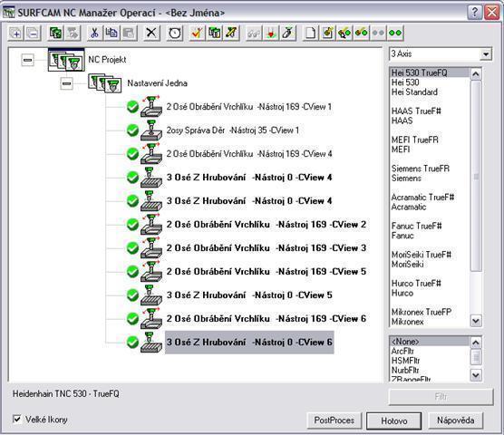Image resolution: width=504 pixels, height=435 pixels.
Task: Click the red checkmark verify icon
Action: click(197, 33)
